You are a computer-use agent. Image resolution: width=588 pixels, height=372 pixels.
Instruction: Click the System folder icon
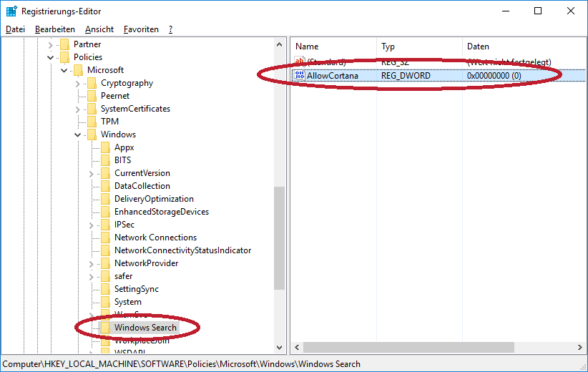105,302
